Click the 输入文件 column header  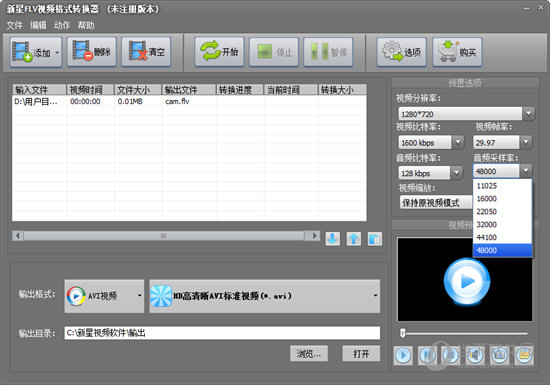coord(39,90)
